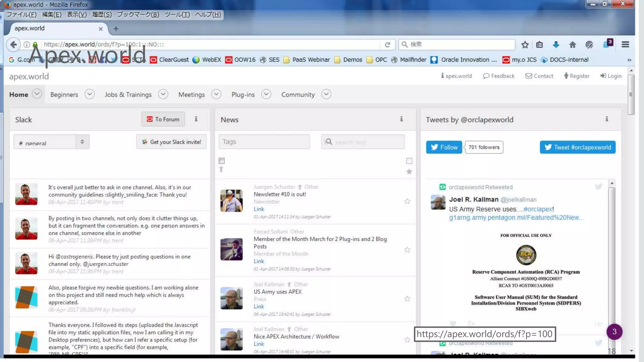Open the Contact link
The width and height of the screenshot is (644, 362).
pos(539,76)
